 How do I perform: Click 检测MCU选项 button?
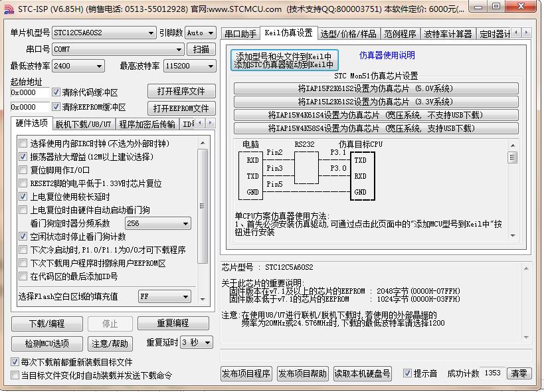(47, 343)
